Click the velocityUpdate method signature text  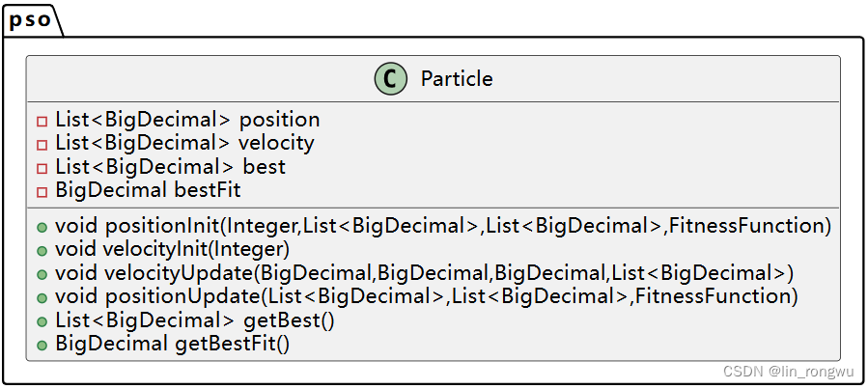[x=424, y=274]
